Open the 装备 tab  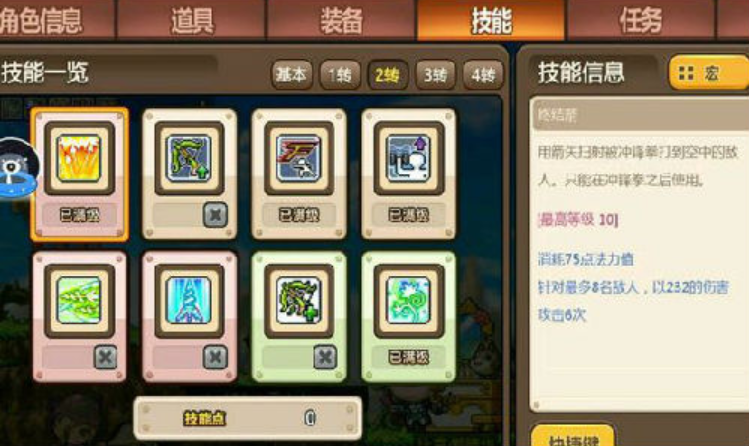point(341,20)
